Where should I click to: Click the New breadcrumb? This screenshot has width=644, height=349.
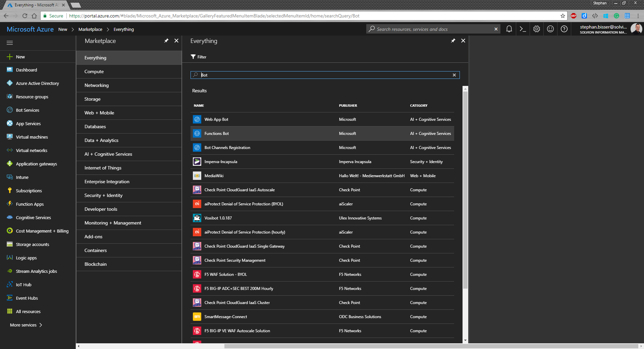(63, 30)
